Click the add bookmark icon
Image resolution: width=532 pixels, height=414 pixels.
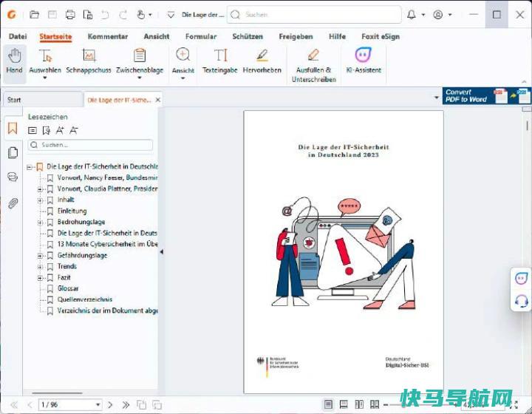(46, 130)
